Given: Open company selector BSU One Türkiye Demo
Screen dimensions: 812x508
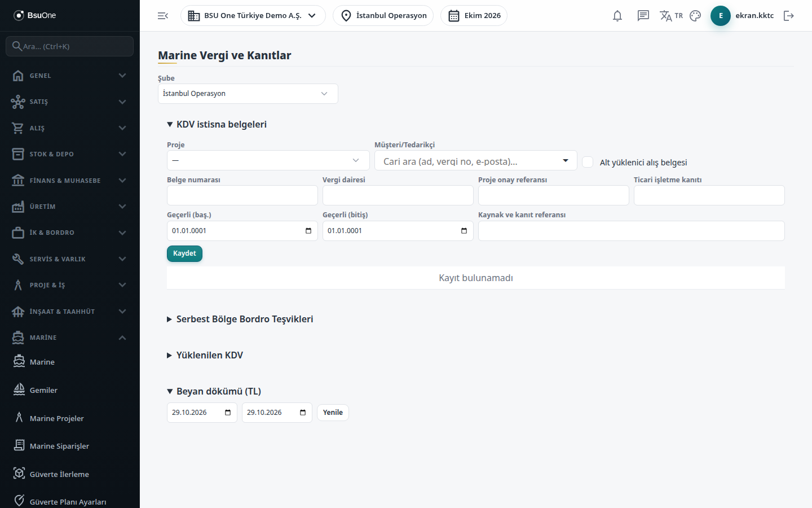Looking at the screenshot, I should pos(253,16).
